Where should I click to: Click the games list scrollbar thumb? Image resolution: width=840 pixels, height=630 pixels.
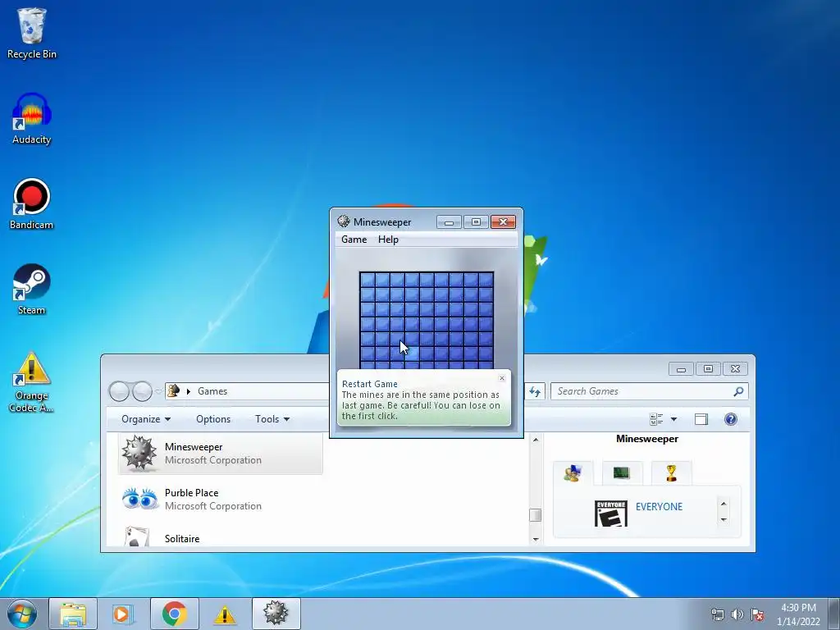(535, 514)
